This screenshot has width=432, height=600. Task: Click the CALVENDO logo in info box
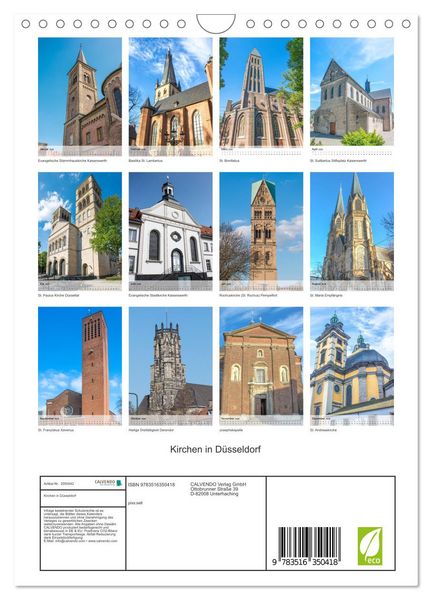(x=108, y=483)
